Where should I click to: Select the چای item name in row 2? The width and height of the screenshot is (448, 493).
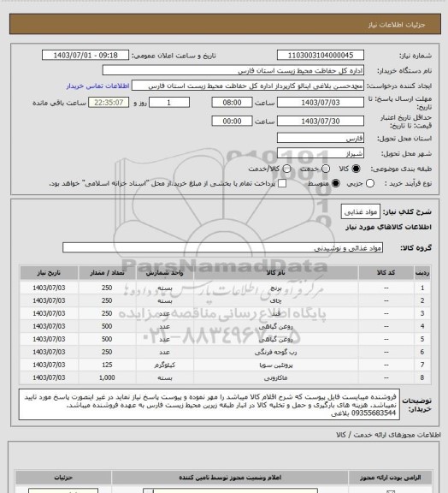click(x=276, y=301)
